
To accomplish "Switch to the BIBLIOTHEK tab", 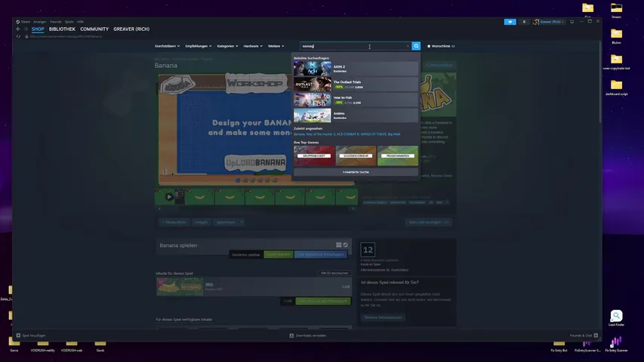I will [62, 29].
